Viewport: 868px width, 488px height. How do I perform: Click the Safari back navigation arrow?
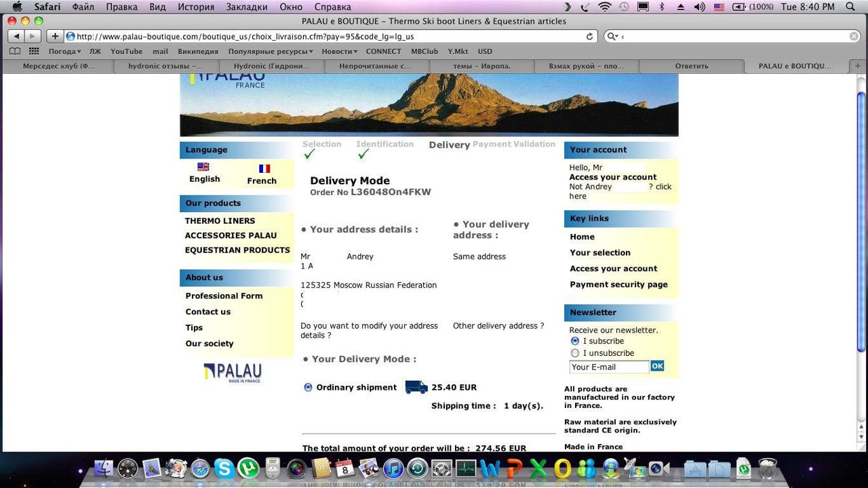16,36
